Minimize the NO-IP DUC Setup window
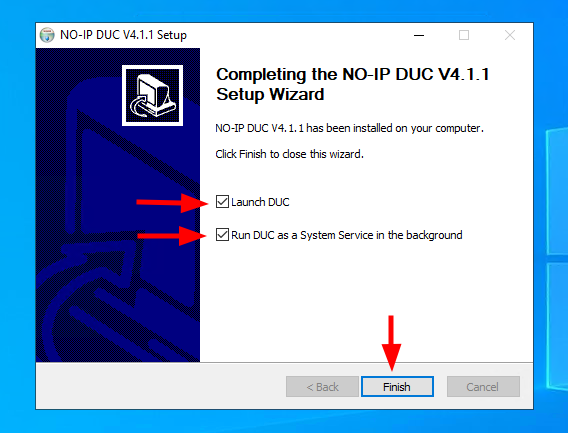The image size is (568, 433). pos(419,35)
